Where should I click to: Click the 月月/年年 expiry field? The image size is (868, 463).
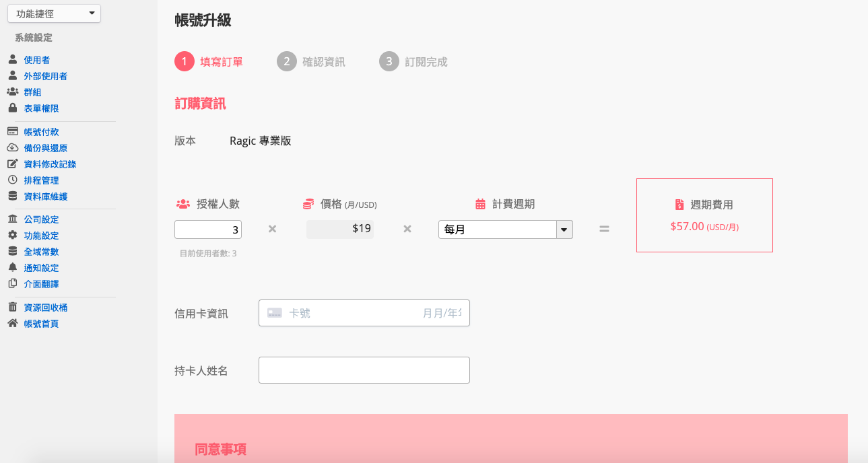[x=442, y=313]
